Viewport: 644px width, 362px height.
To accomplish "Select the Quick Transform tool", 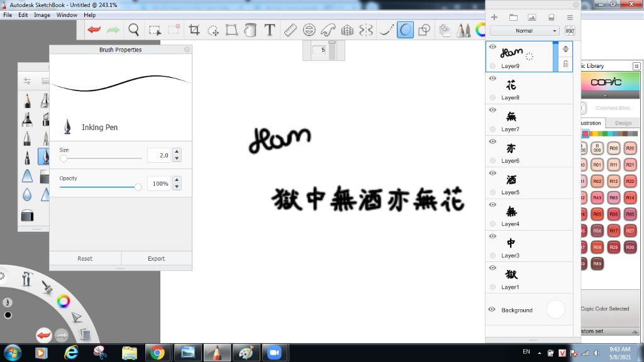I will [x=213, y=30].
